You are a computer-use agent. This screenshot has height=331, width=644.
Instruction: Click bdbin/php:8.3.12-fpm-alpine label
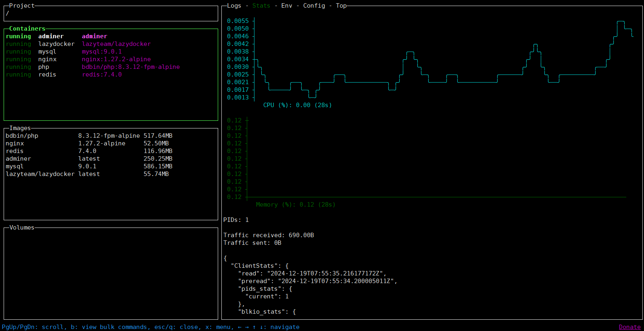(131, 67)
